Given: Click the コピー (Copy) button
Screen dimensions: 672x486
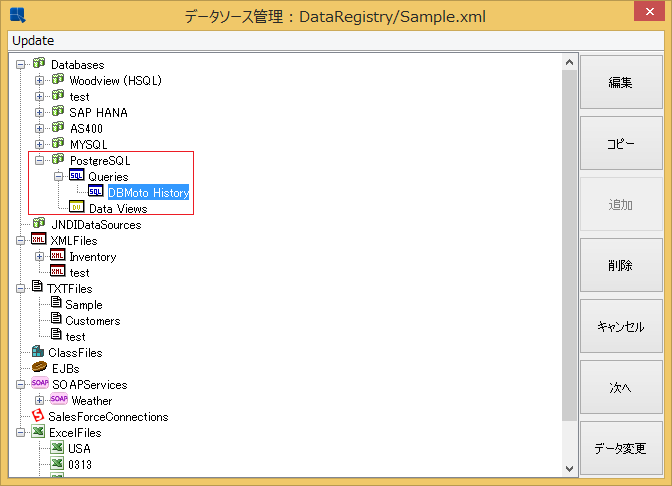Looking at the screenshot, I should (x=621, y=144).
